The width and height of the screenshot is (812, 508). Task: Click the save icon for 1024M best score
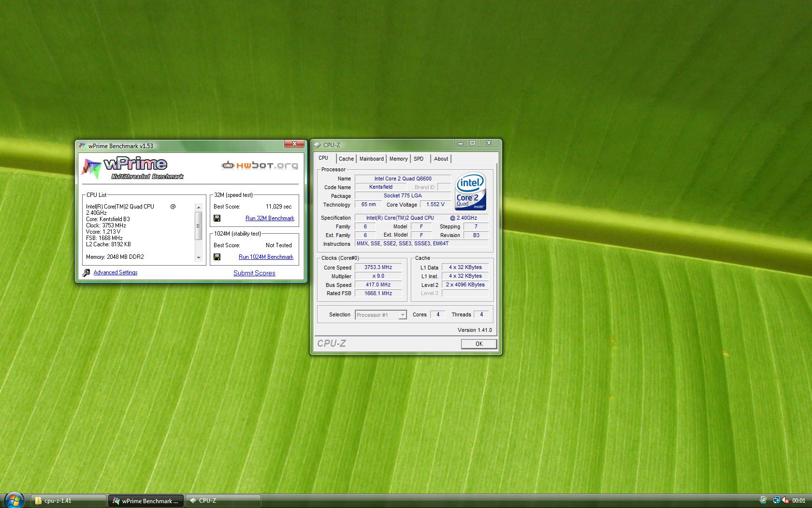(217, 257)
